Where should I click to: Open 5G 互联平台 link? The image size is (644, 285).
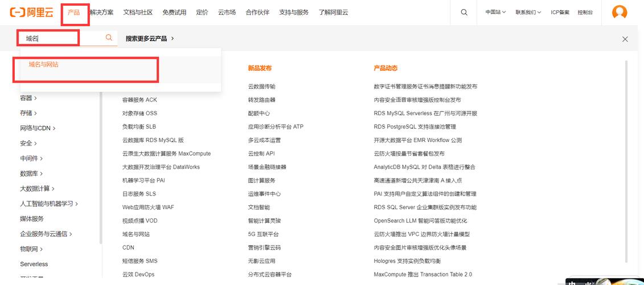pyautogui.click(x=263, y=234)
